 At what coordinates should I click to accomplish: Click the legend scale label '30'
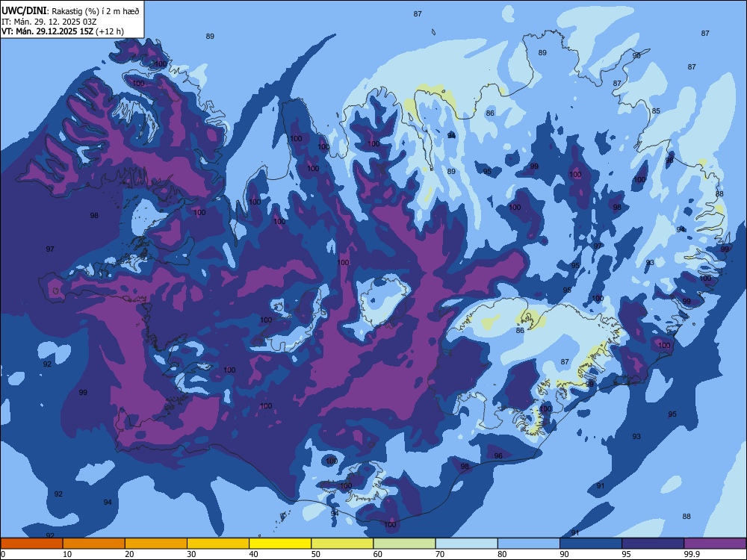pos(191,554)
